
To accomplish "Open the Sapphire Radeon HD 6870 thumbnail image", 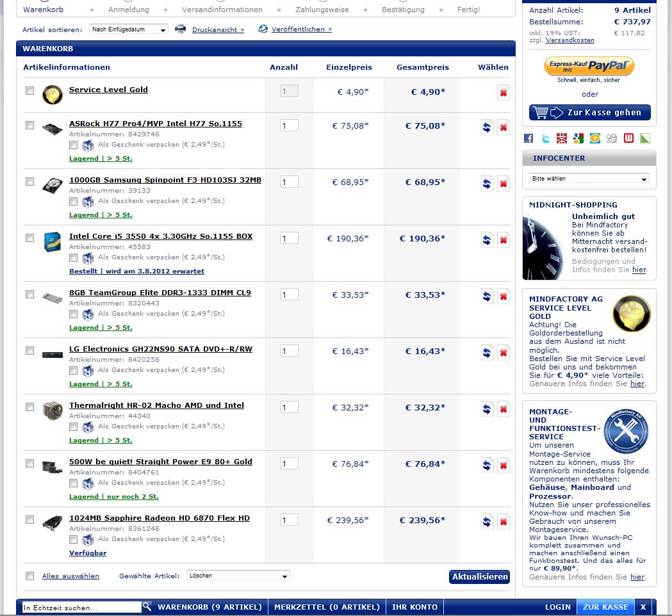I will click(x=53, y=523).
